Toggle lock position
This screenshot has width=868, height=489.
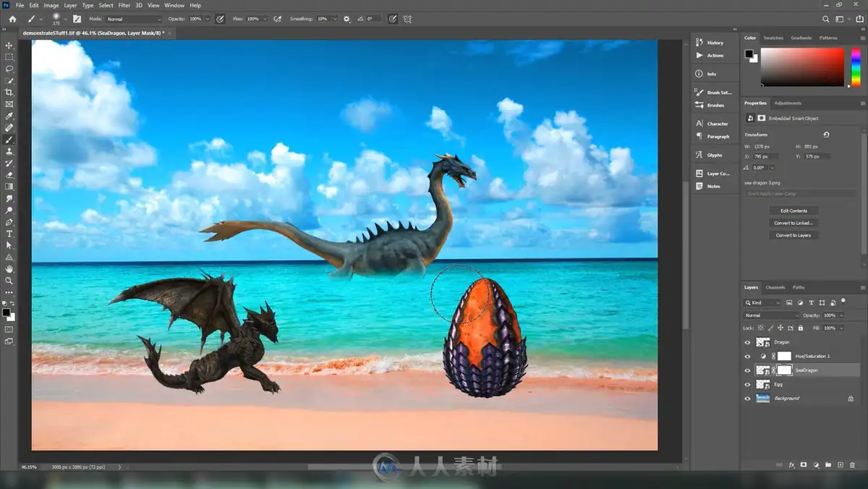click(779, 328)
